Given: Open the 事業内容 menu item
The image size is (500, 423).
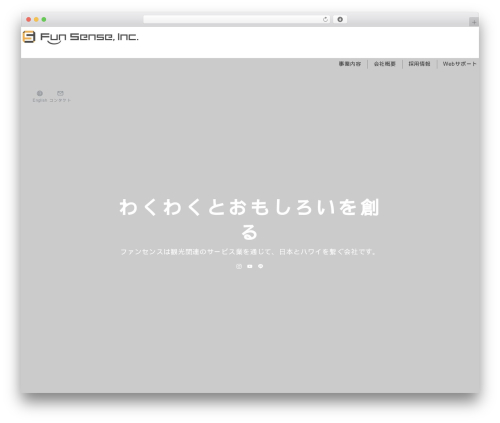Looking at the screenshot, I should (x=350, y=64).
